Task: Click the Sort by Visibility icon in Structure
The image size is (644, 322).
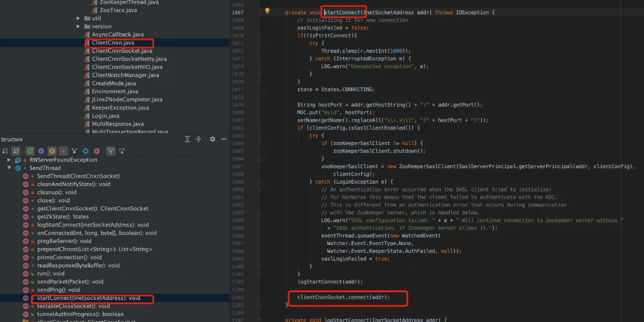Action: click(5, 151)
